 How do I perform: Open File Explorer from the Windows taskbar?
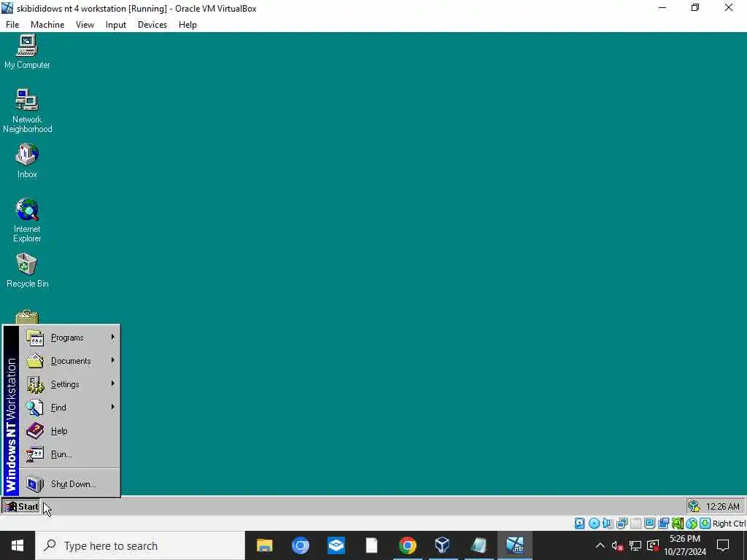tap(264, 545)
